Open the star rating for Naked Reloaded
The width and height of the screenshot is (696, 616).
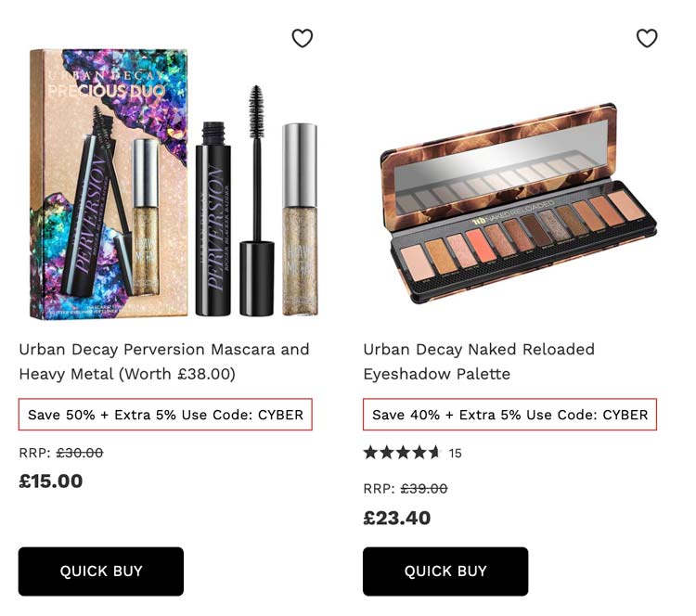click(402, 453)
